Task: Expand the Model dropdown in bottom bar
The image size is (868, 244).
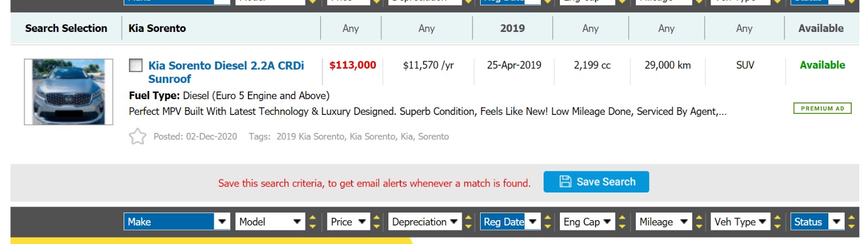Action: (270, 222)
